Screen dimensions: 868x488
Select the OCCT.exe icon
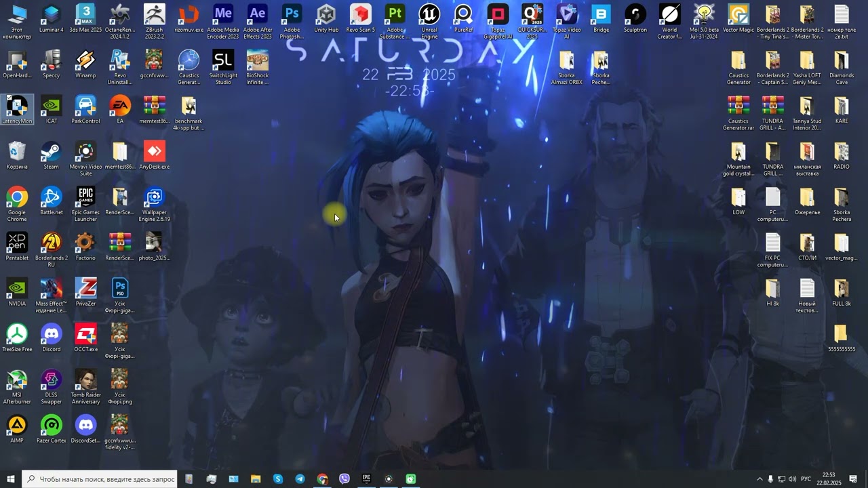coord(85,338)
